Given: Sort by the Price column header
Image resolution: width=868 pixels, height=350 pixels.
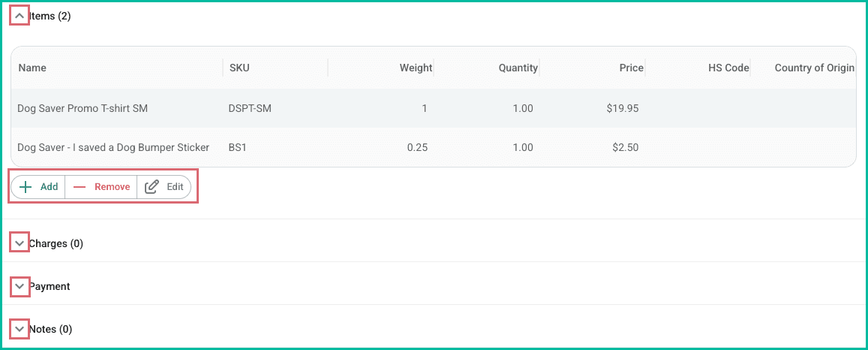Looking at the screenshot, I should (631, 68).
